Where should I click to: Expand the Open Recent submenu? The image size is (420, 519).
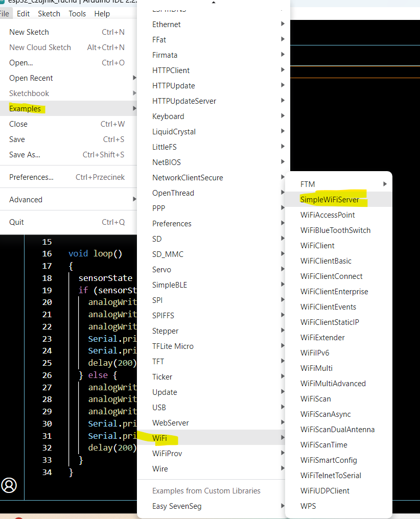point(68,78)
